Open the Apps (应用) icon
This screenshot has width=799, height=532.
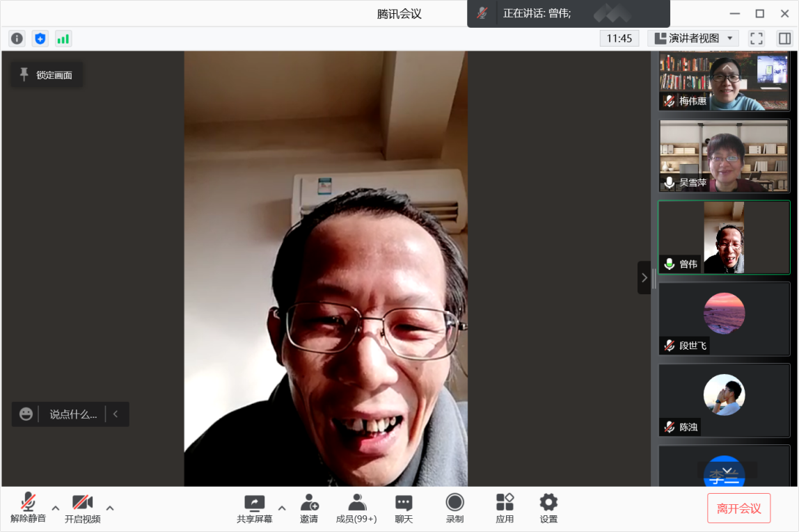point(505,508)
